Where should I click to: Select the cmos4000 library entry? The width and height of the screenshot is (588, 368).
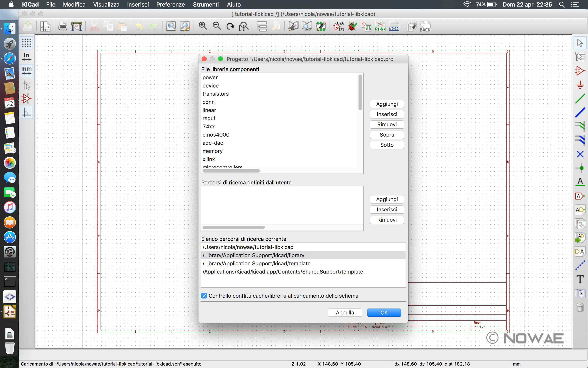pyautogui.click(x=279, y=135)
